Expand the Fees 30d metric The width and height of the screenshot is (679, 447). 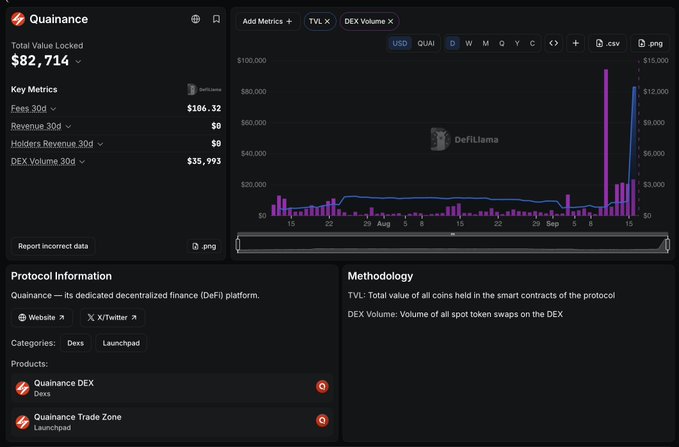click(x=53, y=109)
